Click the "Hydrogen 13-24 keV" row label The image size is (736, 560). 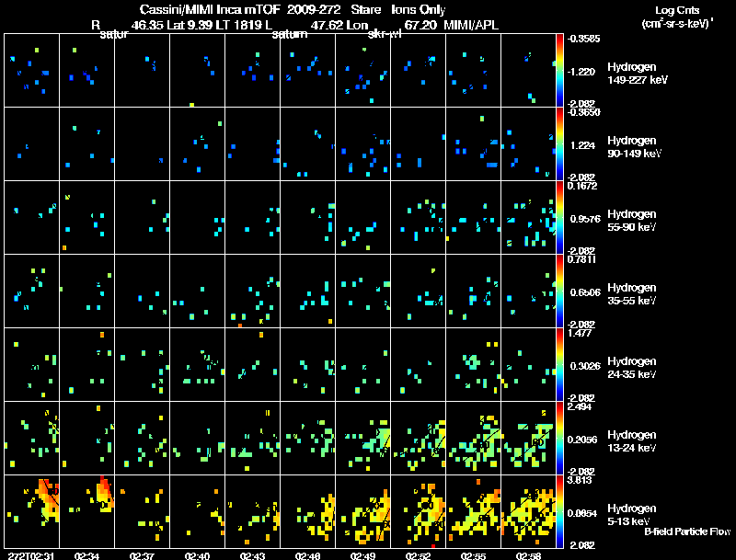click(632, 441)
